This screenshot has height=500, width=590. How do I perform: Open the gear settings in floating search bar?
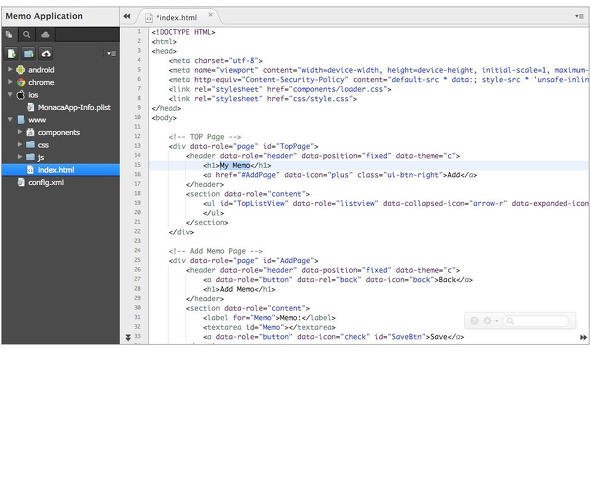pyautogui.click(x=489, y=321)
